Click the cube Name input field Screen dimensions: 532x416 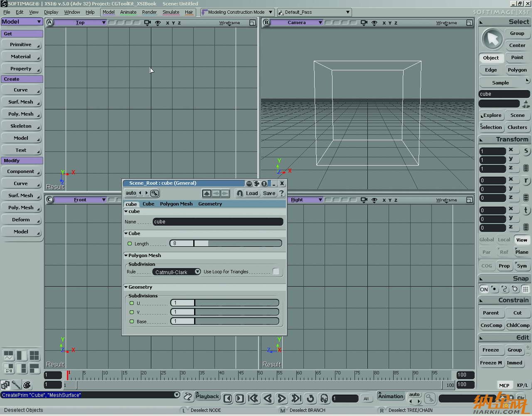[x=218, y=222]
